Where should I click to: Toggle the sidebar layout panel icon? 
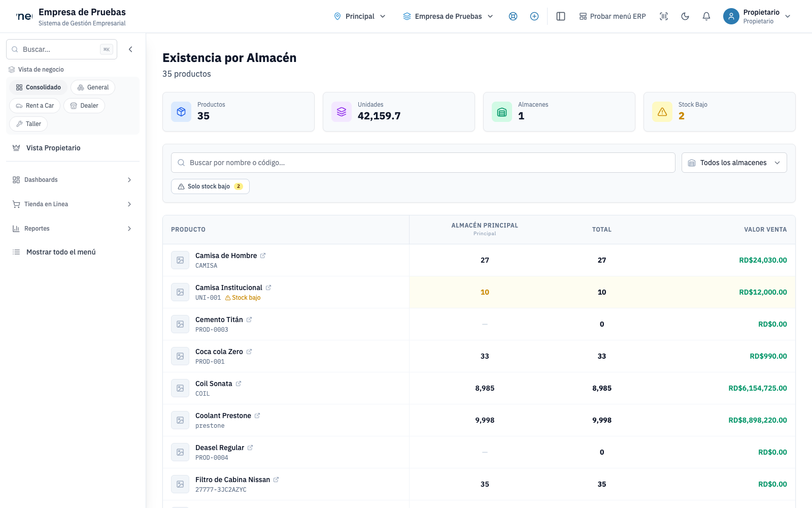(561, 16)
